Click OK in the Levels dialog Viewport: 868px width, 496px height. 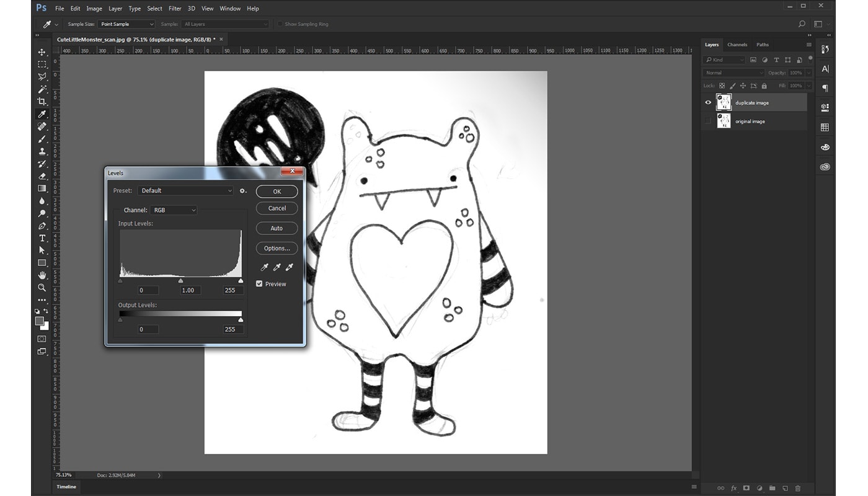tap(277, 192)
